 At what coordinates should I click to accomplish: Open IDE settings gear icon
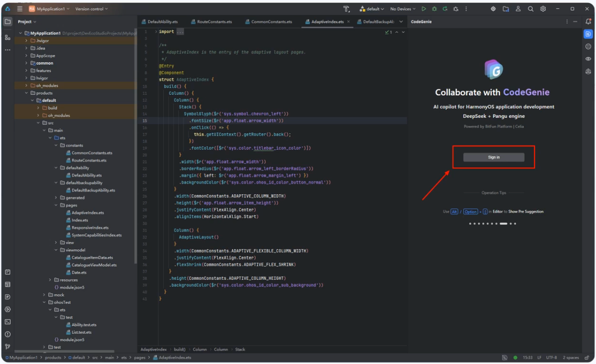click(543, 9)
